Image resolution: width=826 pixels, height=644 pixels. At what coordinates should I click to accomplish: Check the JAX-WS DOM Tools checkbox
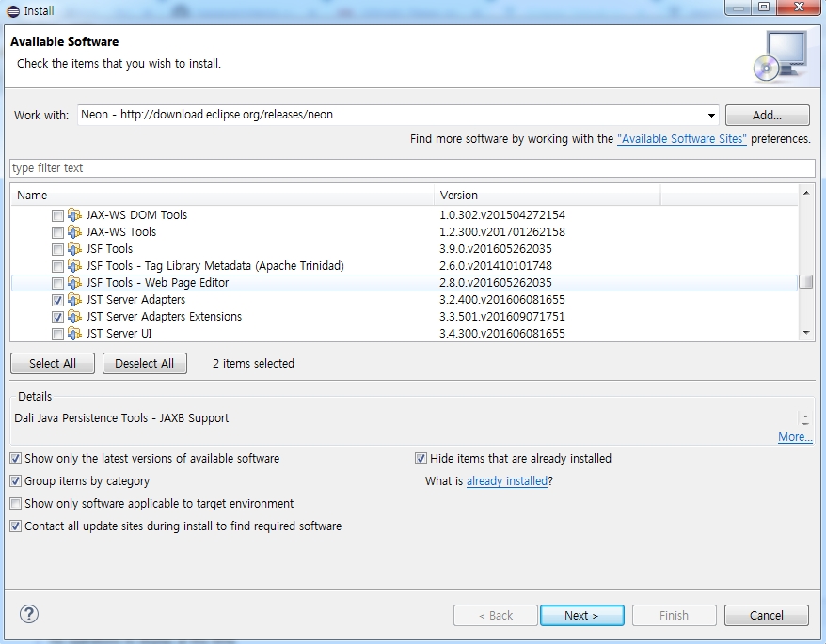pos(57,215)
